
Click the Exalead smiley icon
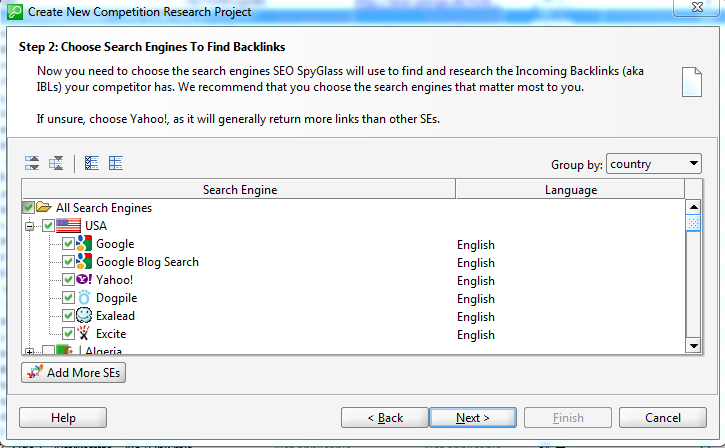(84, 315)
